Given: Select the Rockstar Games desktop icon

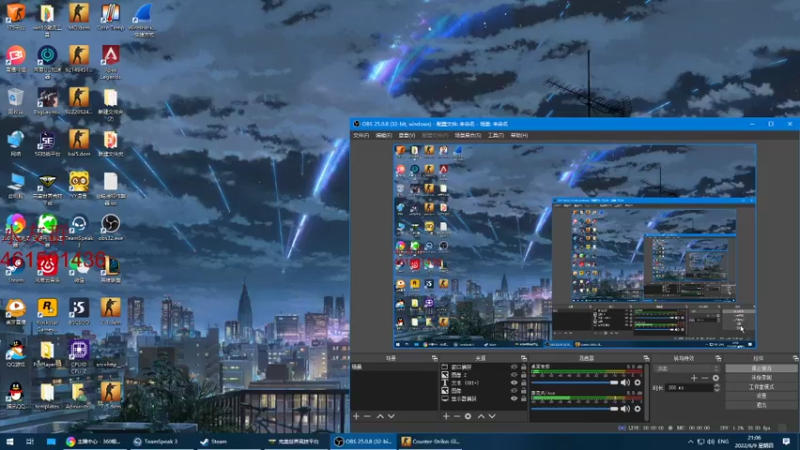Looking at the screenshot, I should coord(47,315).
